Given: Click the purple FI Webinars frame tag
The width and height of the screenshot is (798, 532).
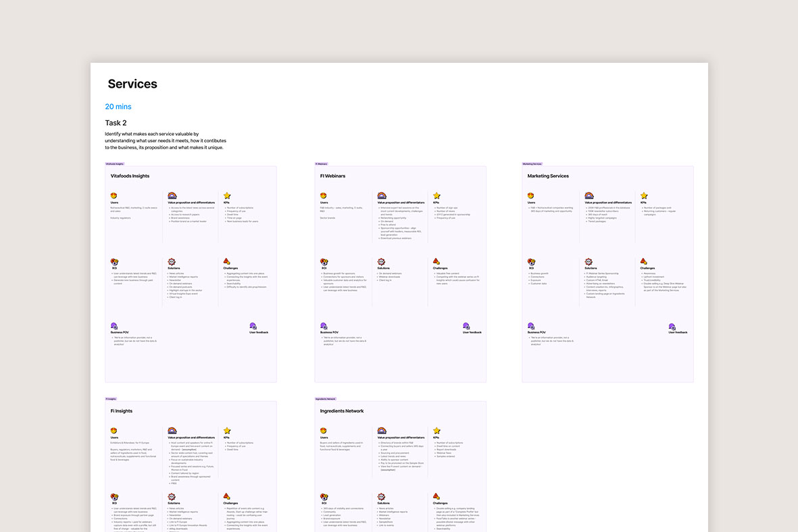Looking at the screenshot, I should 321,164.
